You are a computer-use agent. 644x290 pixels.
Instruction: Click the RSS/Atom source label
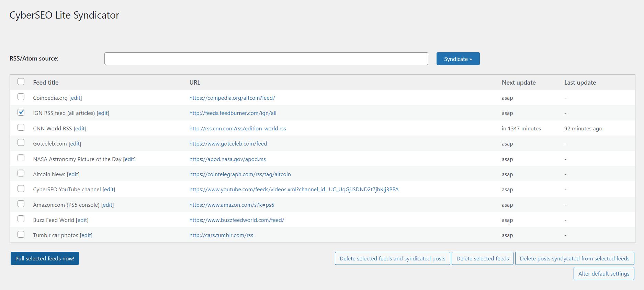pos(34,58)
